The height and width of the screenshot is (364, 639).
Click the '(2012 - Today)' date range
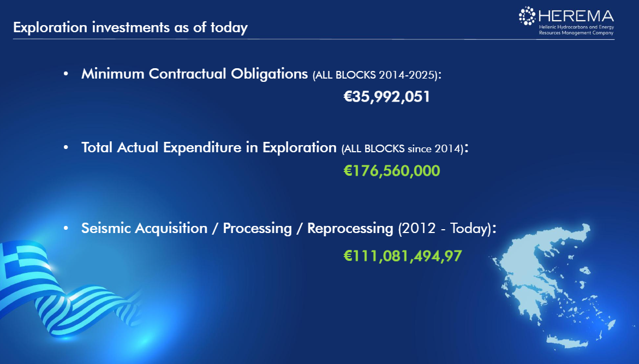(x=444, y=229)
